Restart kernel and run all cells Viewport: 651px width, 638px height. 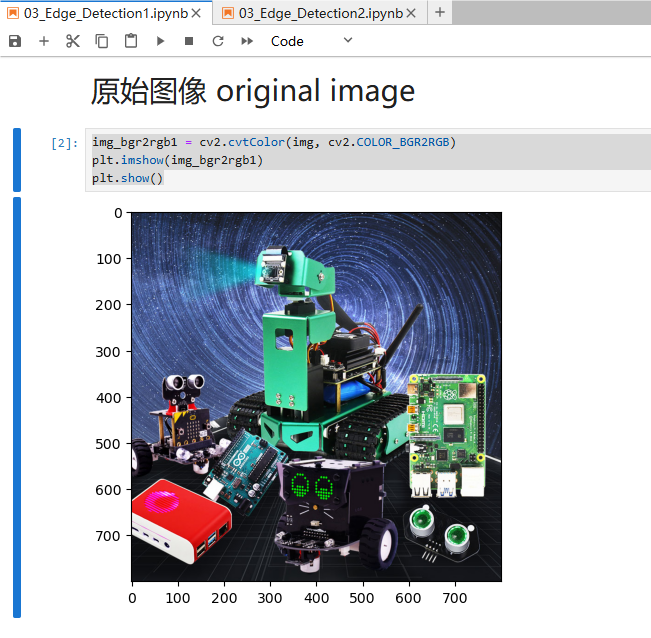[x=247, y=41]
